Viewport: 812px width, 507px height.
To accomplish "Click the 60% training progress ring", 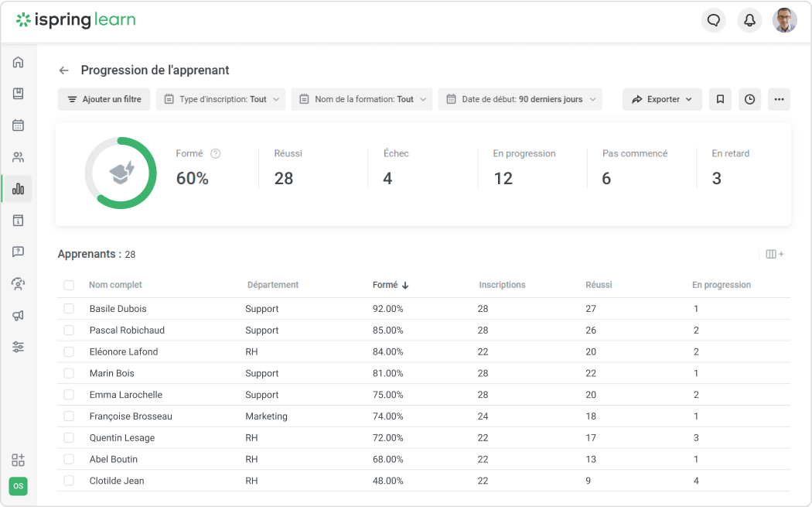I will point(121,173).
